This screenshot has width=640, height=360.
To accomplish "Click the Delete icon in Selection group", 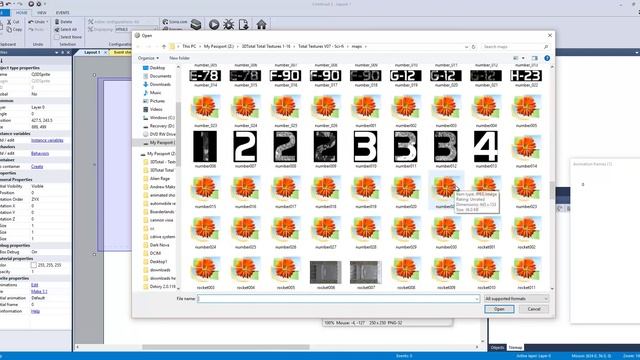I will coord(57,22).
